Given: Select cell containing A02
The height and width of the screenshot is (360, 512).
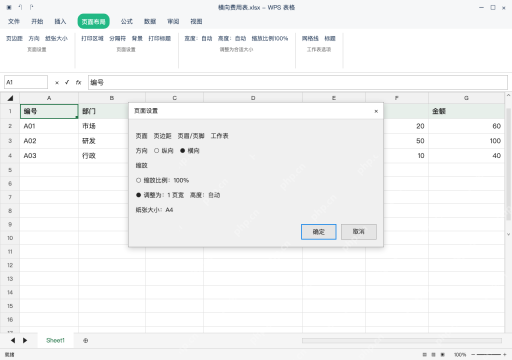Looking at the screenshot, I should click(x=49, y=141).
